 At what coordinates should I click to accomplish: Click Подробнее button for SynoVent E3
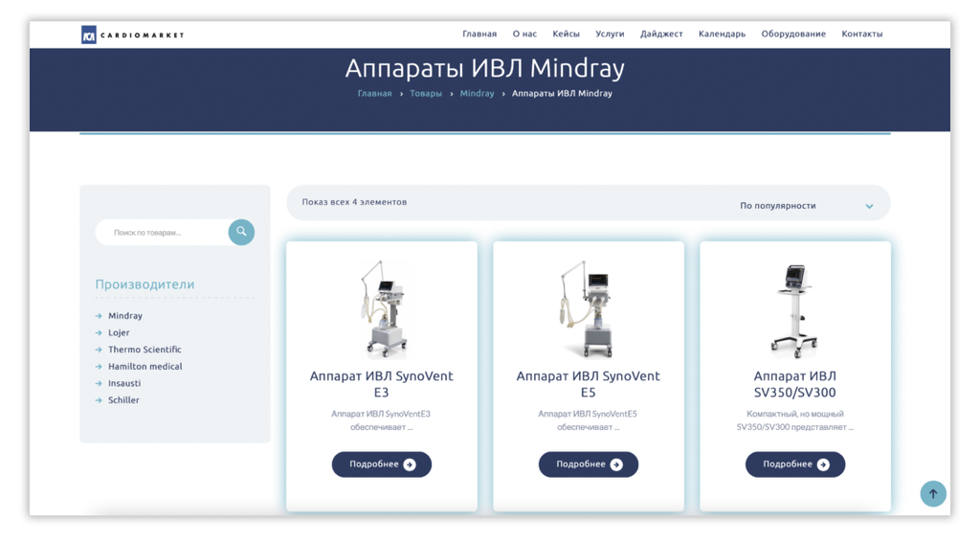381,465
